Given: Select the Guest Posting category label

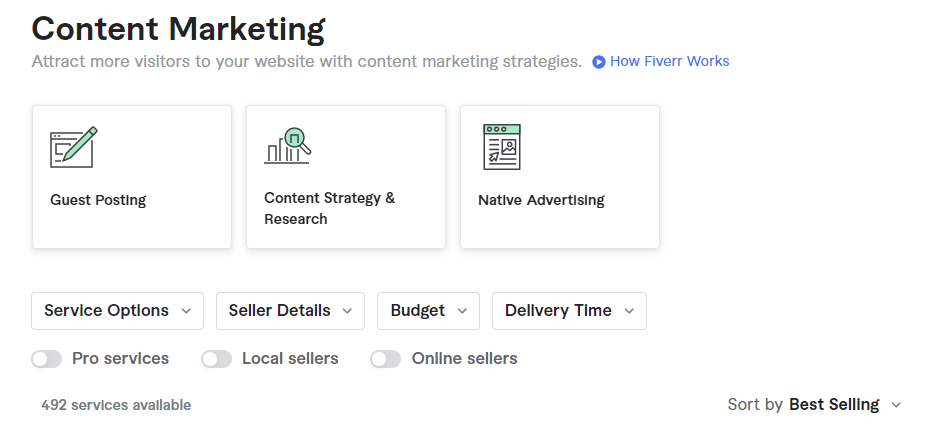Looking at the screenshot, I should 98,200.
